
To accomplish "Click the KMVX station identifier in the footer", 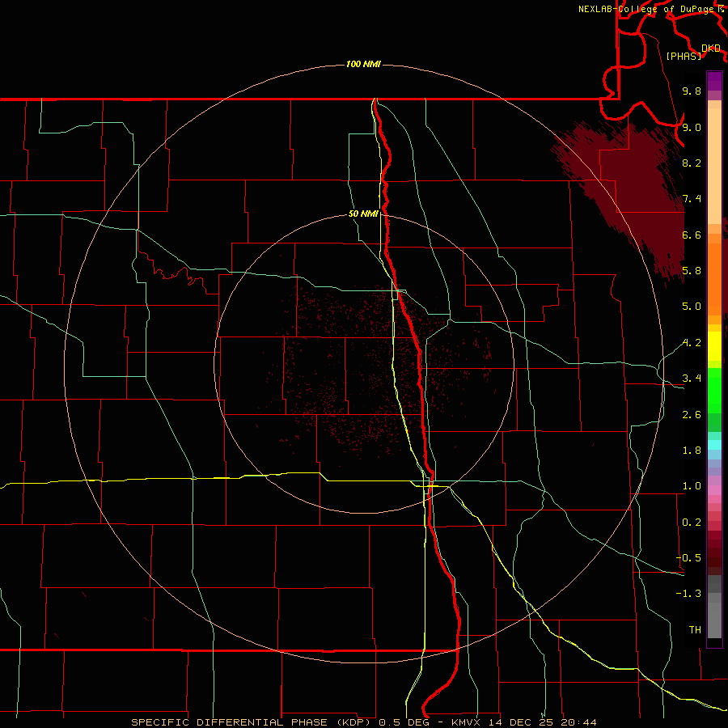I will click(x=466, y=722).
